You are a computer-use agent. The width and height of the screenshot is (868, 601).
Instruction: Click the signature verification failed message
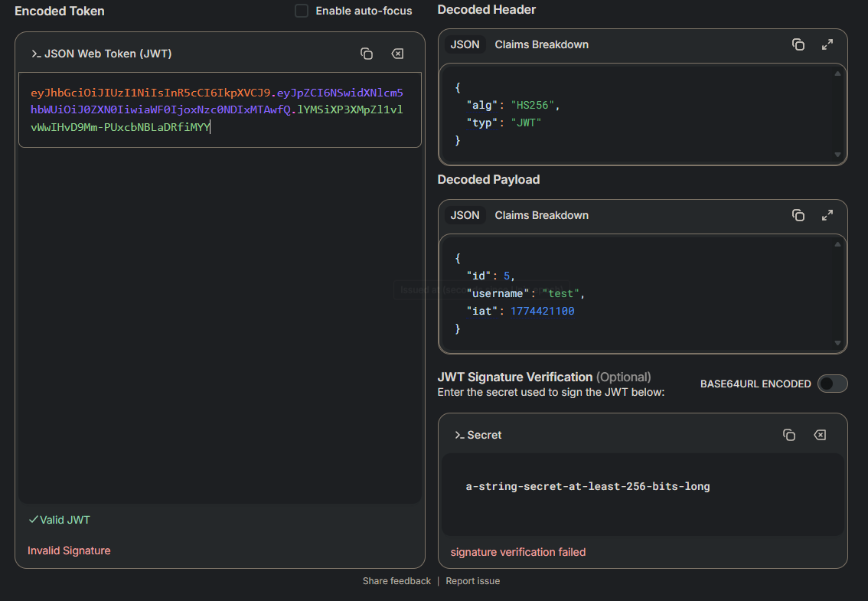[518, 552]
